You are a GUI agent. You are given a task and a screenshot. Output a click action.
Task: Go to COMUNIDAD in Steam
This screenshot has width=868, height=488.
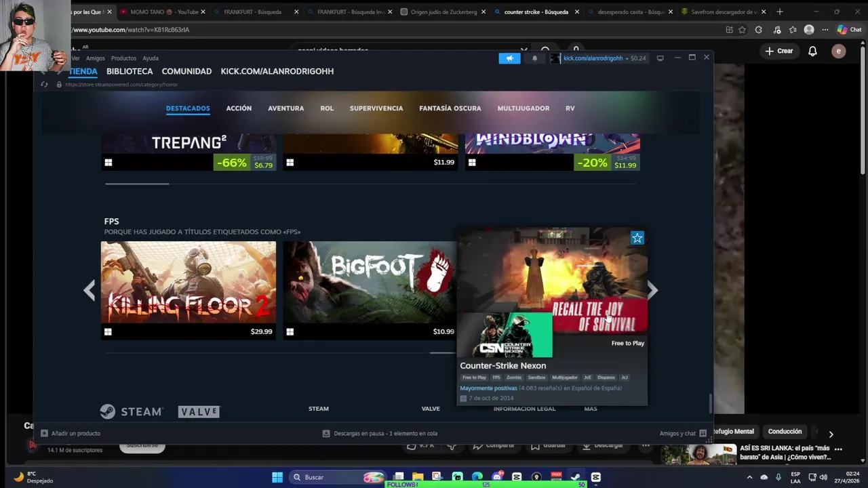pos(186,71)
